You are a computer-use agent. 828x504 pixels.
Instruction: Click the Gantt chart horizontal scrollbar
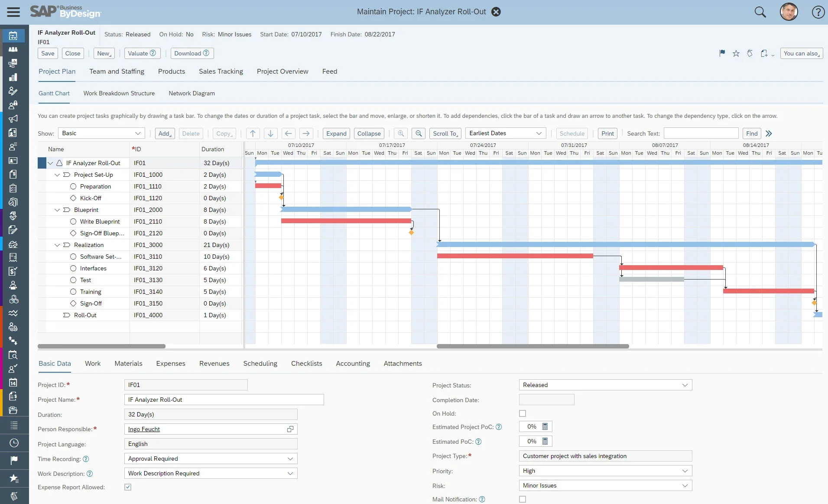(533, 346)
